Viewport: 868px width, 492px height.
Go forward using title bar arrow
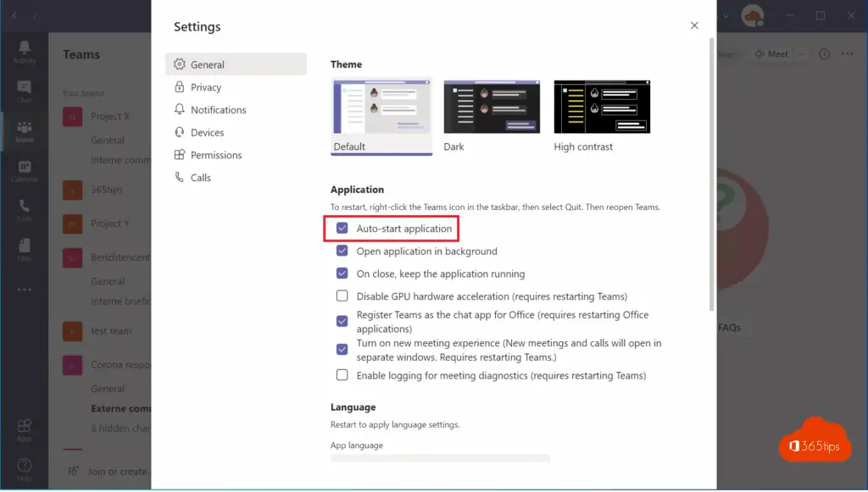[34, 15]
